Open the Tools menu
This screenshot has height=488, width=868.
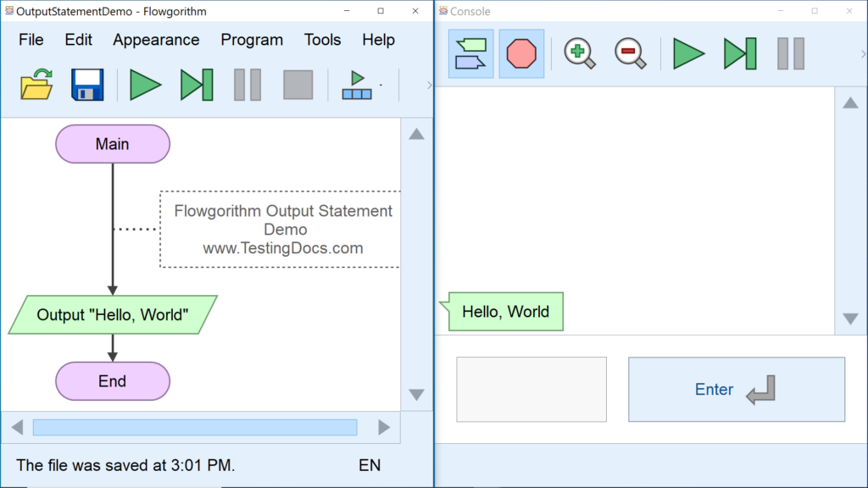coord(322,40)
